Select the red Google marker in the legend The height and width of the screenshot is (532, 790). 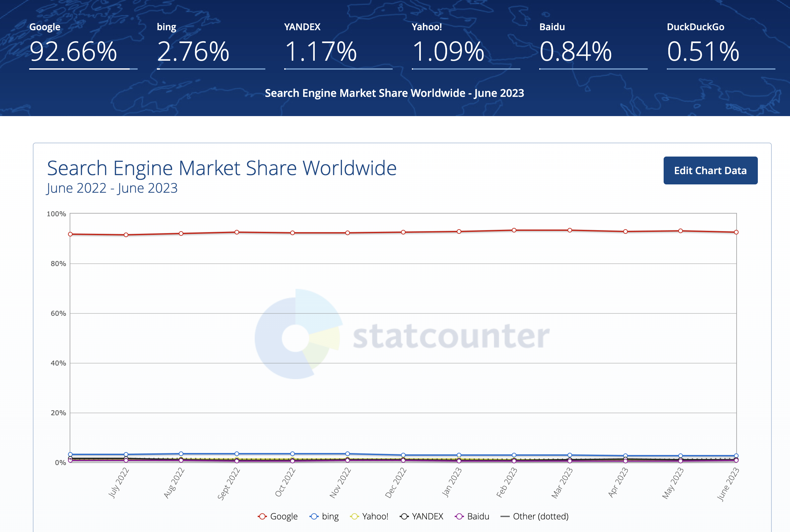[263, 516]
